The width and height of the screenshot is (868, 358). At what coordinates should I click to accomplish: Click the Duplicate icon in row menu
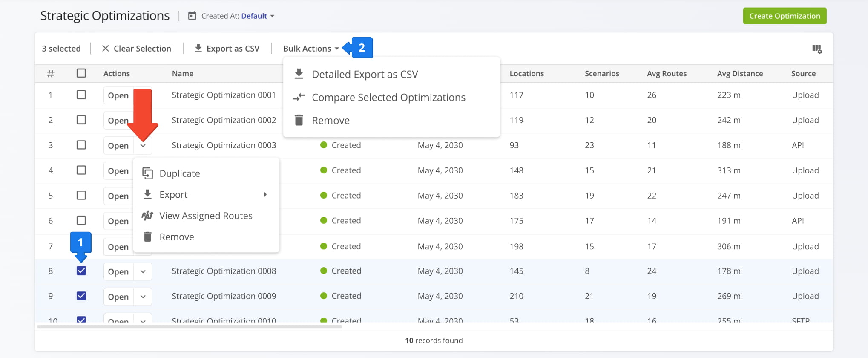point(147,173)
